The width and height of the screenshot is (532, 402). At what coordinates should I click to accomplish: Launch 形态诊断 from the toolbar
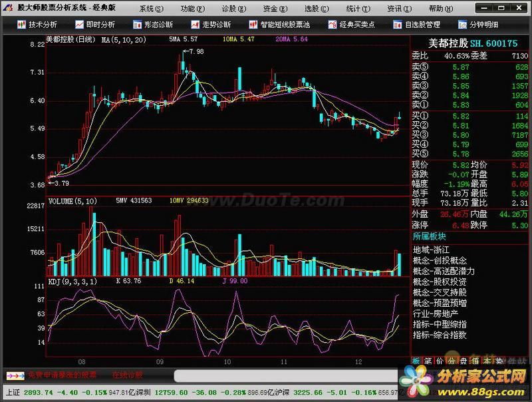[153, 25]
